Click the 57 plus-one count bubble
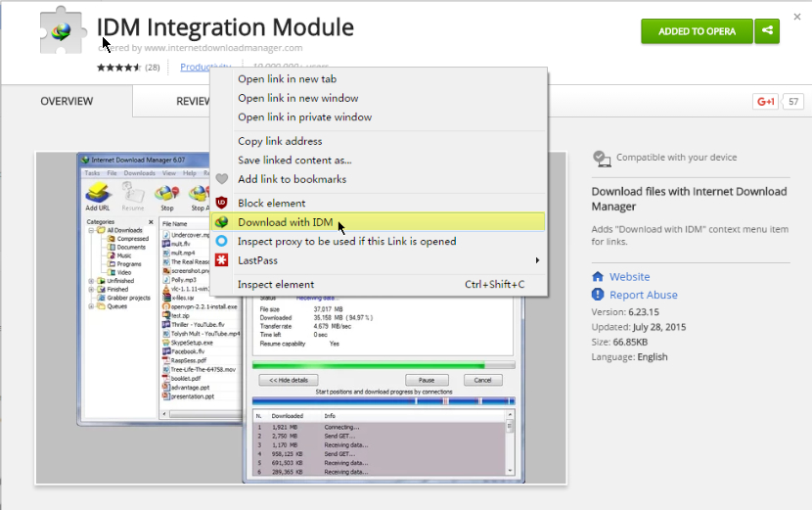812x510 pixels. pyautogui.click(x=792, y=102)
